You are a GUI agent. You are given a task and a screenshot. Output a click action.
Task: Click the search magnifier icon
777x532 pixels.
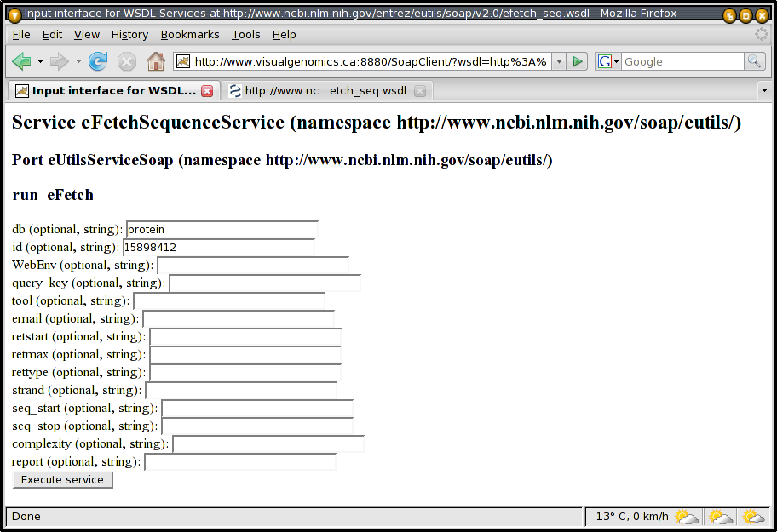(754, 61)
